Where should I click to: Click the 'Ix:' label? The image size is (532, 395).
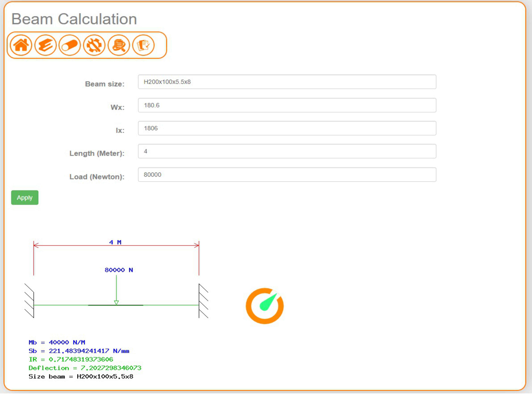120,131
